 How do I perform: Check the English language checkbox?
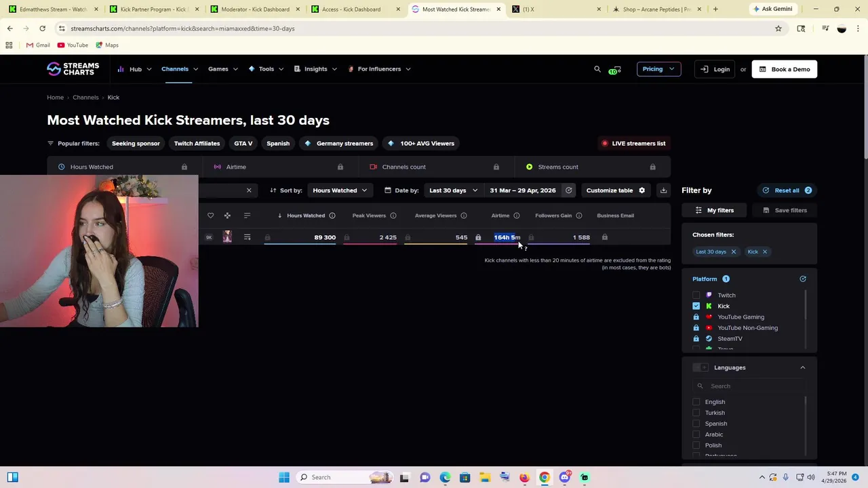(696, 402)
